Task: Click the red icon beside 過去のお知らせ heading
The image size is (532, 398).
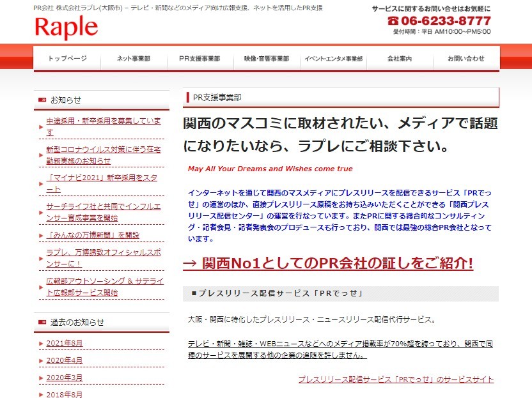Action: tap(42, 322)
